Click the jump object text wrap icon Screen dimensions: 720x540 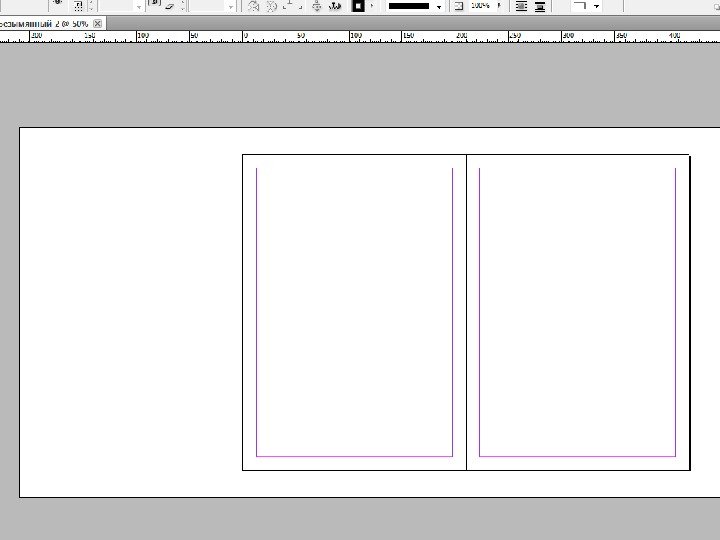tap(540, 6)
